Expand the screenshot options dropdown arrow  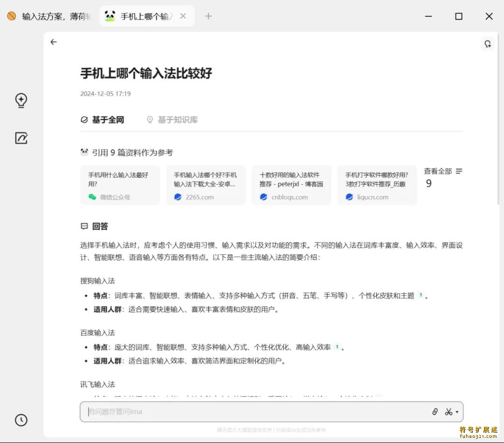tap(457, 412)
